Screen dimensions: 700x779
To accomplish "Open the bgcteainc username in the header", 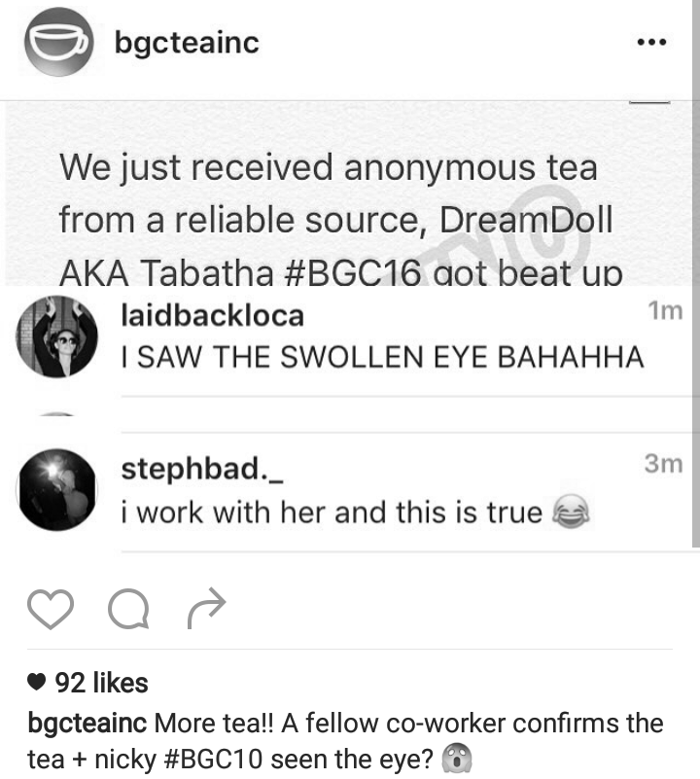I will 187,43.
